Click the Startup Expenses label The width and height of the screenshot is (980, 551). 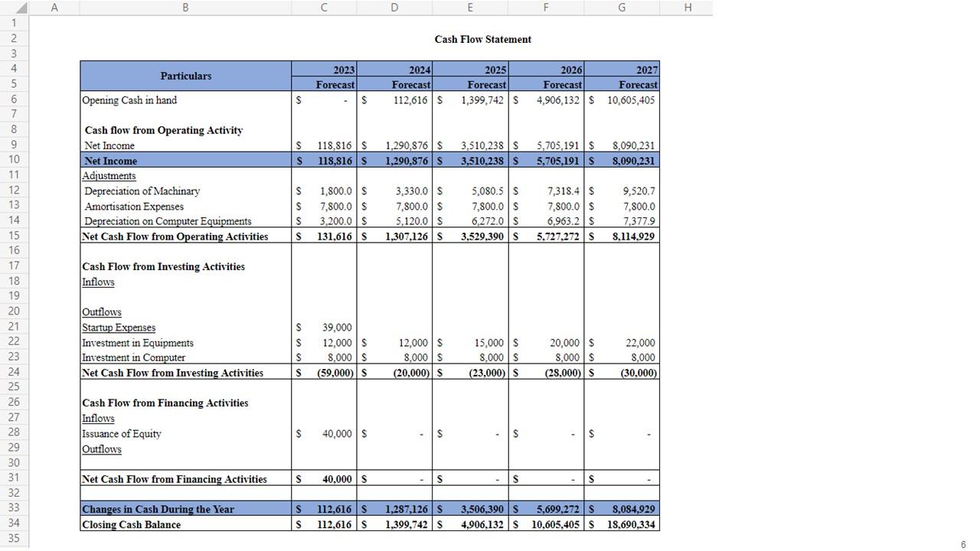pos(119,328)
